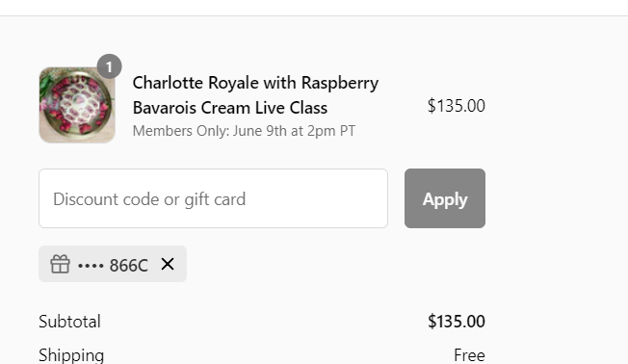Remove the applied gift card ending 866C
The width and height of the screenshot is (628, 364).
coord(168,264)
